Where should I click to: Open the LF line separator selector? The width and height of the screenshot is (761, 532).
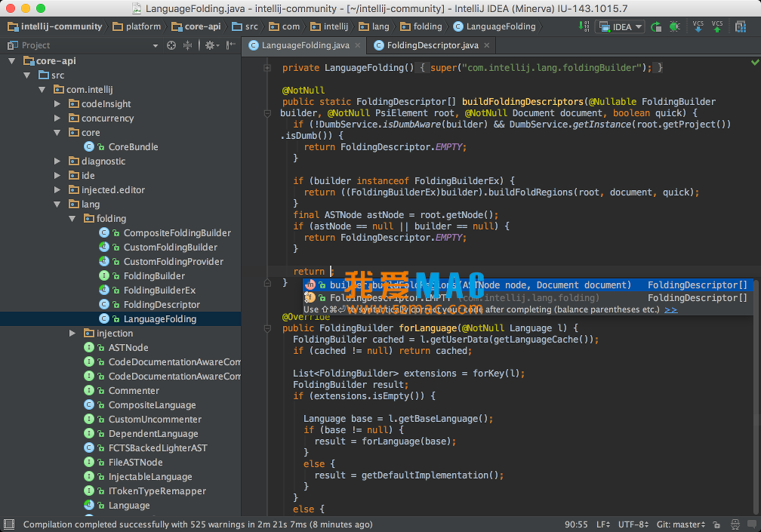(x=602, y=524)
